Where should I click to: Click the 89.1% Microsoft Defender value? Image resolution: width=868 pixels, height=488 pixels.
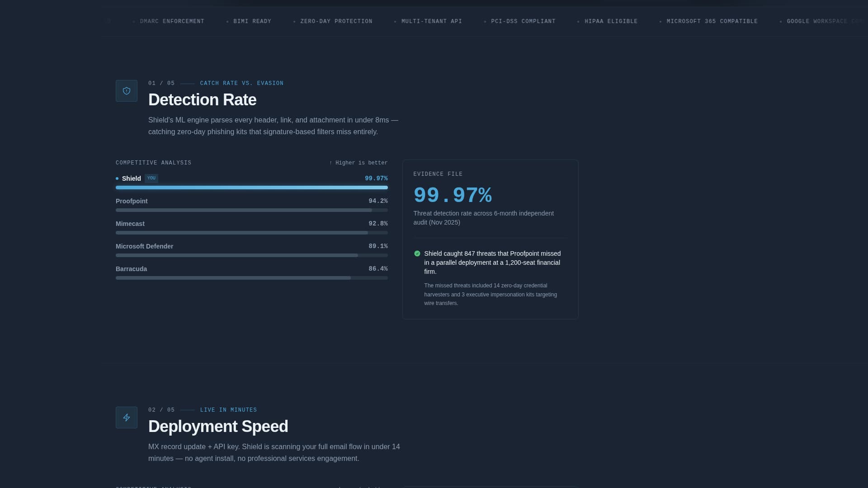point(378,246)
